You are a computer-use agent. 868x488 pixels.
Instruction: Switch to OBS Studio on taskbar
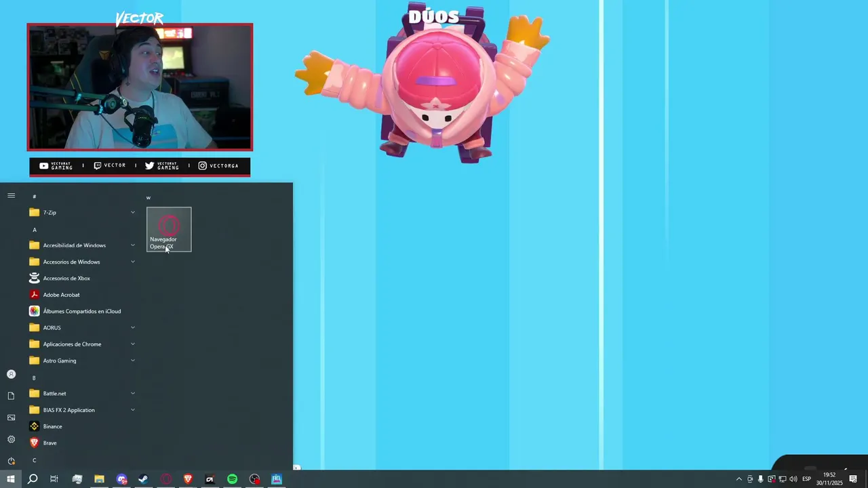[254, 479]
